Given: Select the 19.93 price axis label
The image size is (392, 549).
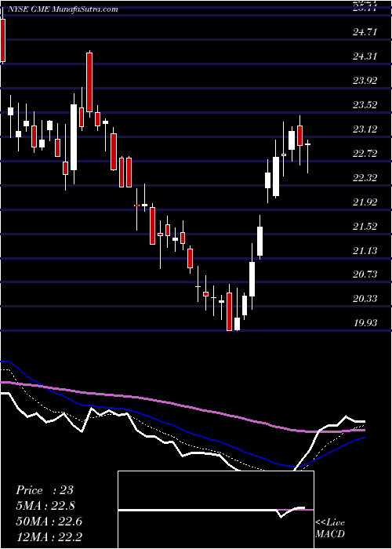Looking at the screenshot, I should click(365, 323).
